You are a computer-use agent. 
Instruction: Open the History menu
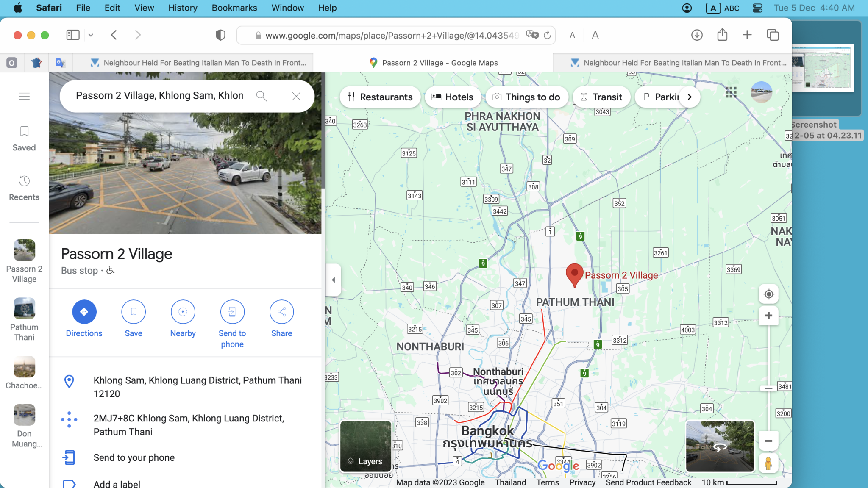pos(183,8)
